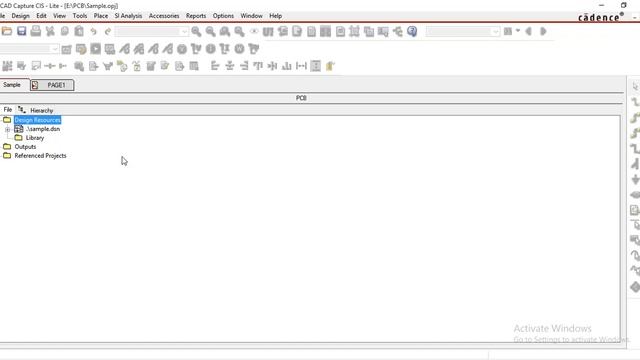The width and height of the screenshot is (640, 360).
Task: Run Annotate with the U? icon
Action: (268, 31)
